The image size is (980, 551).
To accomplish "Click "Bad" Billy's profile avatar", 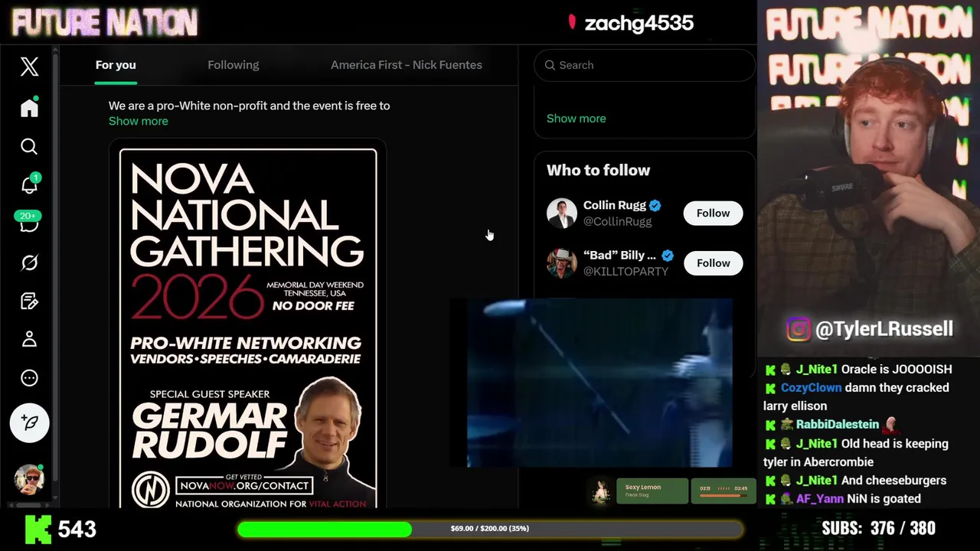I will click(x=561, y=262).
